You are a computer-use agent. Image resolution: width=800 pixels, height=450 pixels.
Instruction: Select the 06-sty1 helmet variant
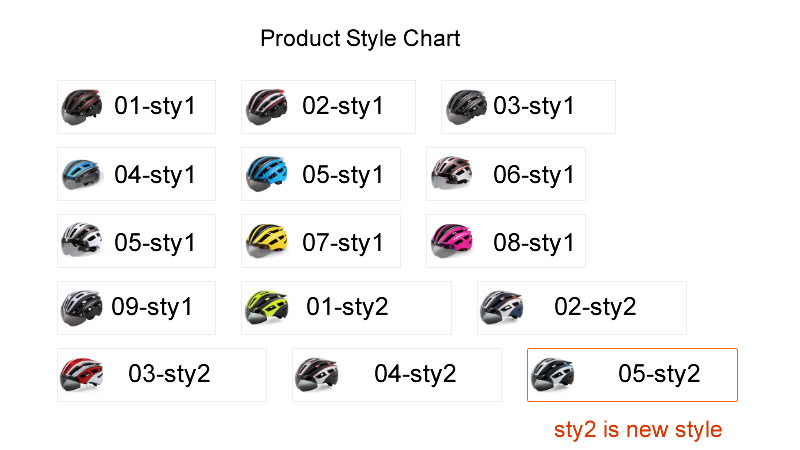[x=506, y=174]
